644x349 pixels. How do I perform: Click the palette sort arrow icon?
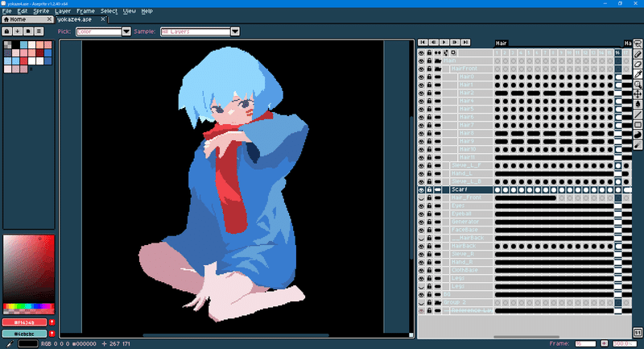point(18,31)
